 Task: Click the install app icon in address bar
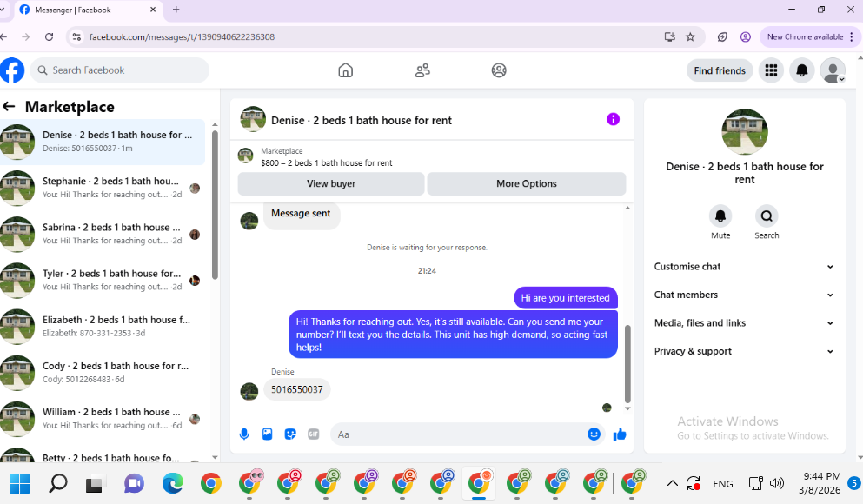(669, 36)
